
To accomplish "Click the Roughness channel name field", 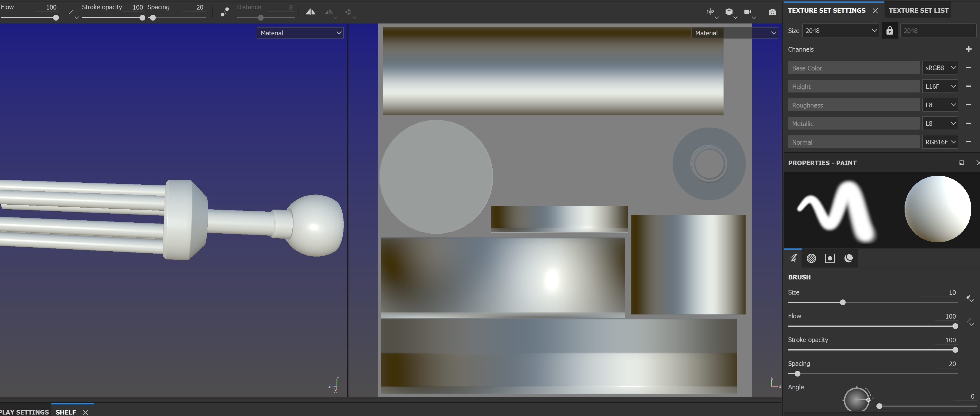I will point(853,105).
